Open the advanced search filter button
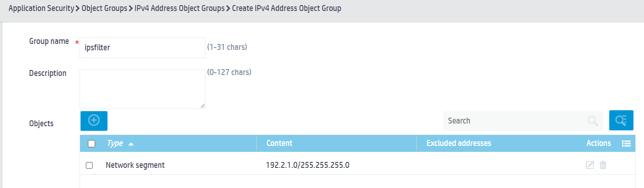The image size is (644, 188). point(621,121)
